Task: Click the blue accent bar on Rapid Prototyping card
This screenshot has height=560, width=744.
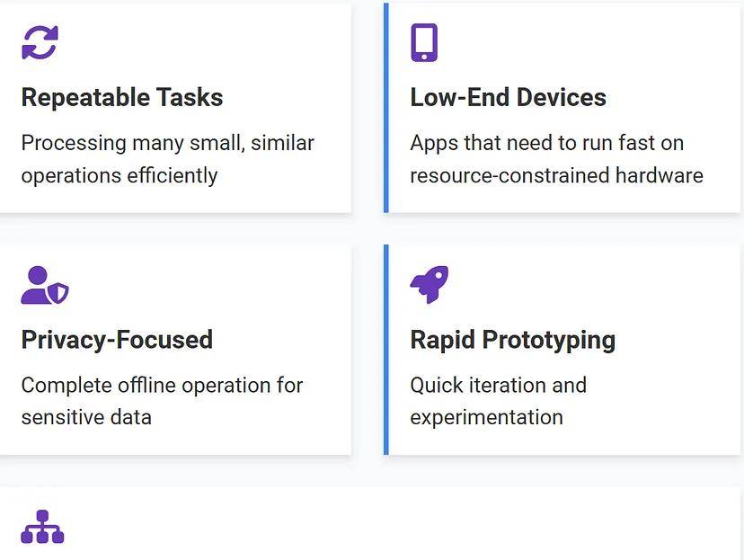Action: pos(386,349)
